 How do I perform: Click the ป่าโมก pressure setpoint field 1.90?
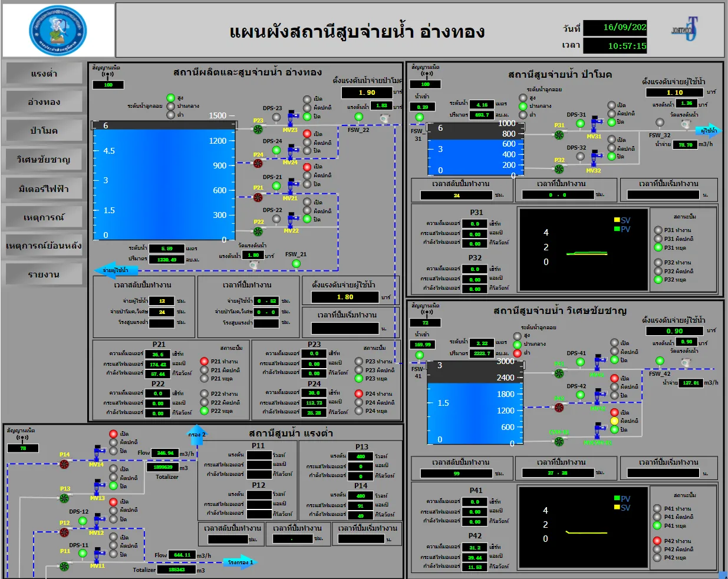pos(367,92)
